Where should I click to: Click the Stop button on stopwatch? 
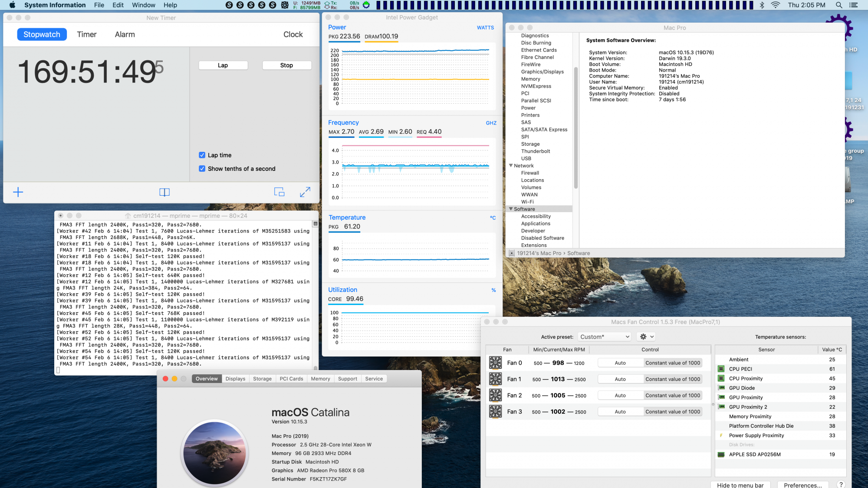click(286, 64)
